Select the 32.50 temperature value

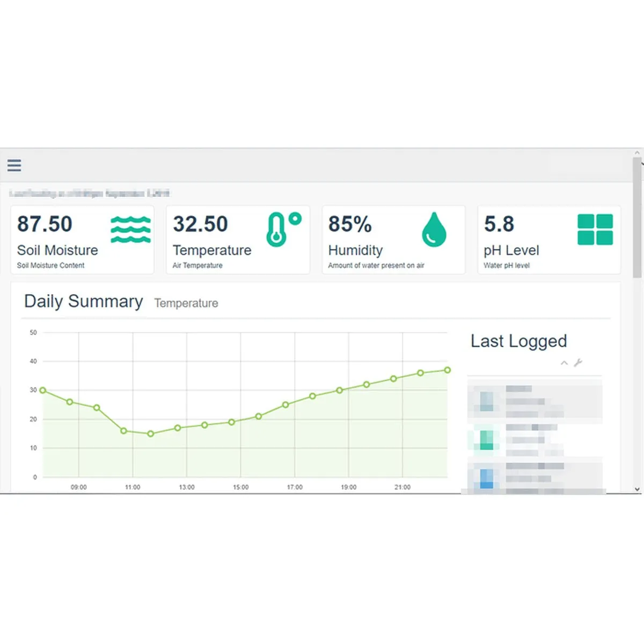[x=200, y=224]
